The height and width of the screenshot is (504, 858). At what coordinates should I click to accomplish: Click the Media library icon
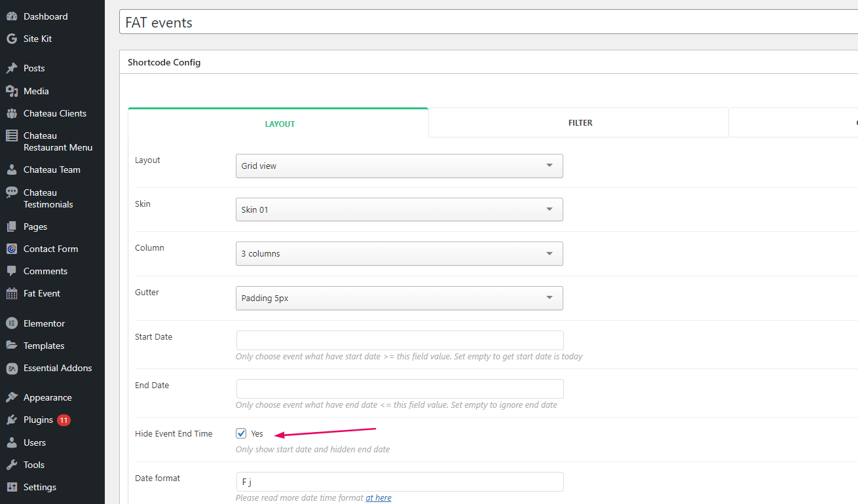12,91
